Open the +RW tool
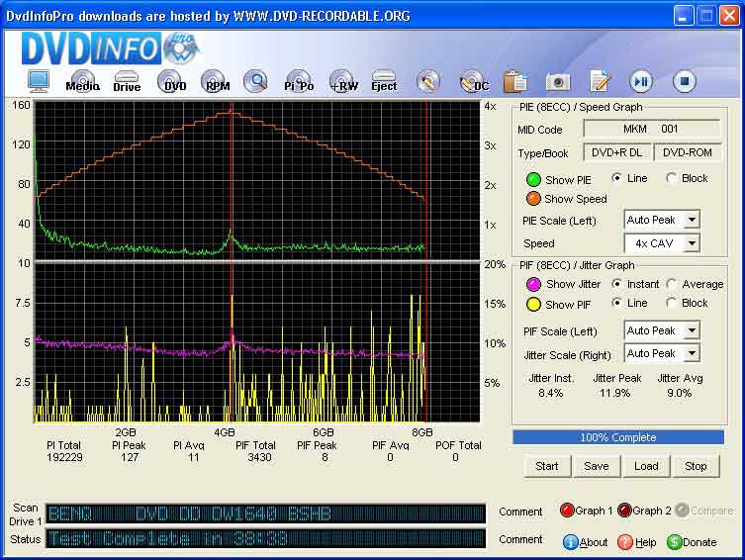The height and width of the screenshot is (560, 745). pos(343,81)
